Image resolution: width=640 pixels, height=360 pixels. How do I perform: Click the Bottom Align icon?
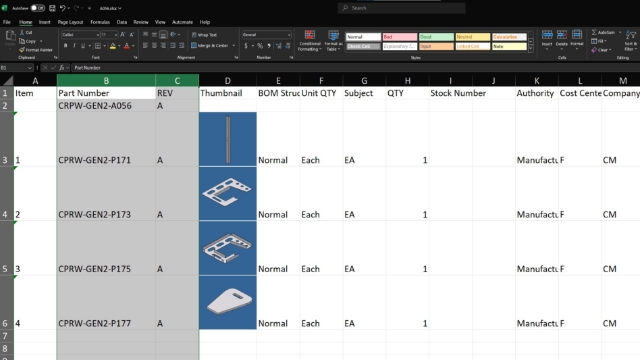(163, 35)
